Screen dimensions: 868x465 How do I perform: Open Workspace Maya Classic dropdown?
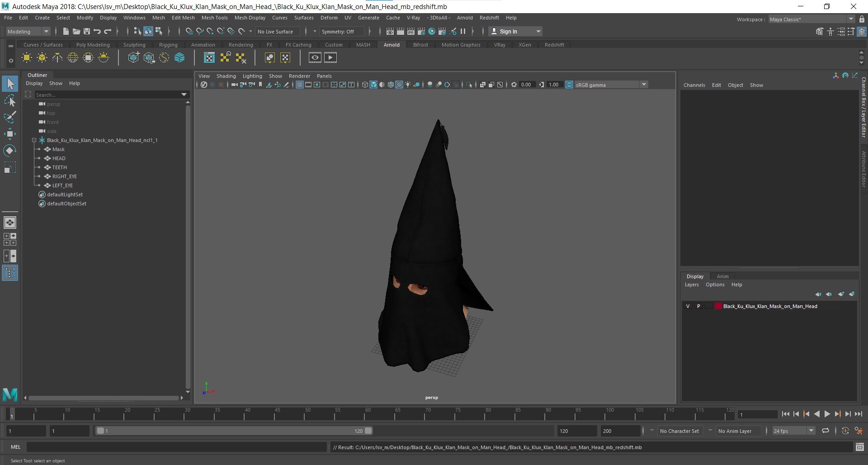811,19
